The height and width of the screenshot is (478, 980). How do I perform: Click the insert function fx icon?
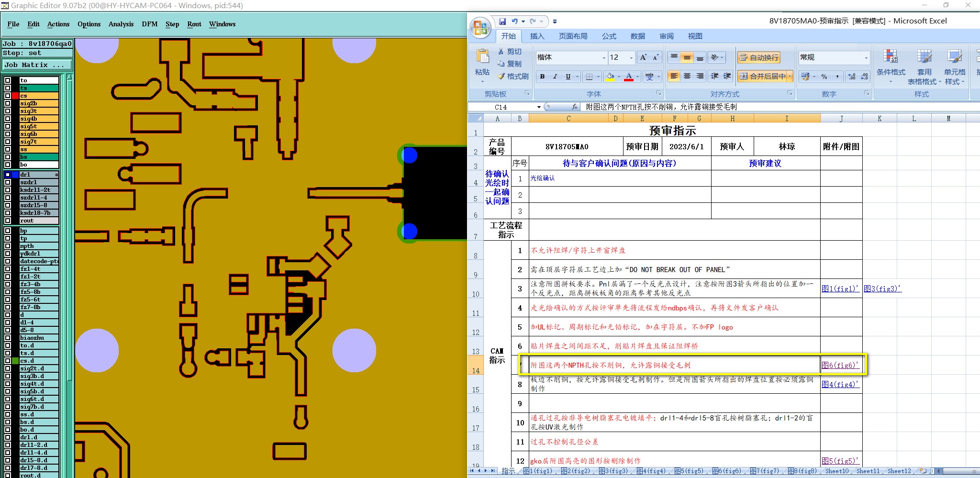[x=575, y=107]
